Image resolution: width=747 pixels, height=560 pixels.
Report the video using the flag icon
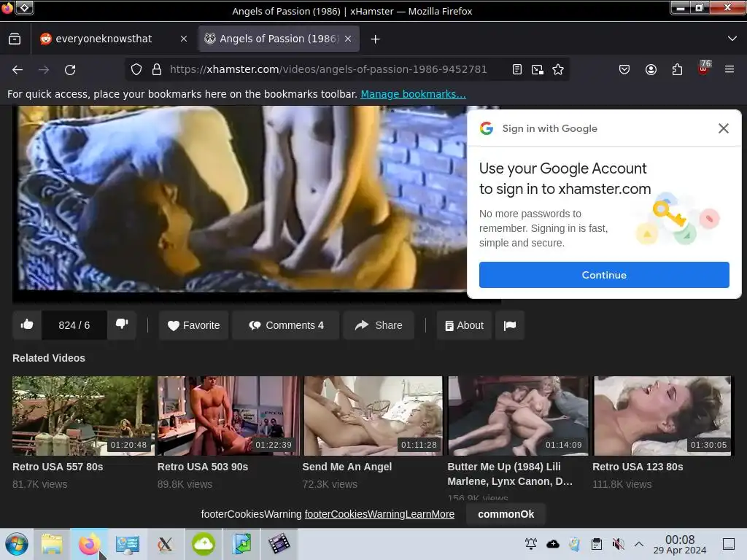510,325
